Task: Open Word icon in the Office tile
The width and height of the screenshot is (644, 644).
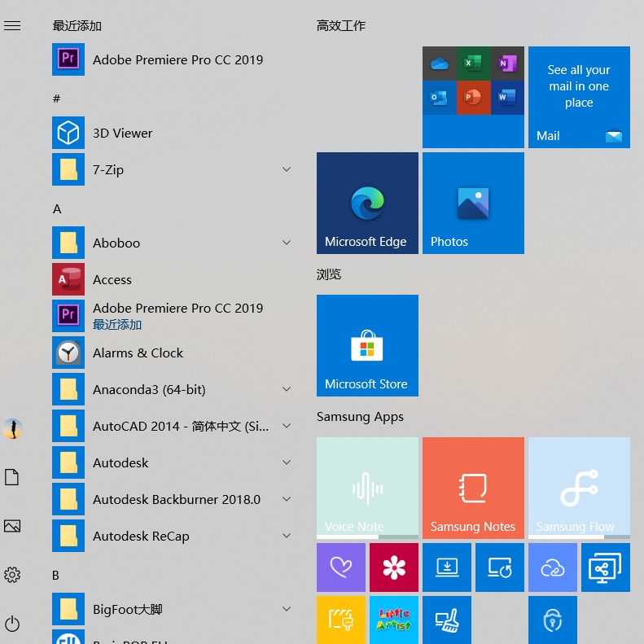Action: pyautogui.click(x=507, y=98)
